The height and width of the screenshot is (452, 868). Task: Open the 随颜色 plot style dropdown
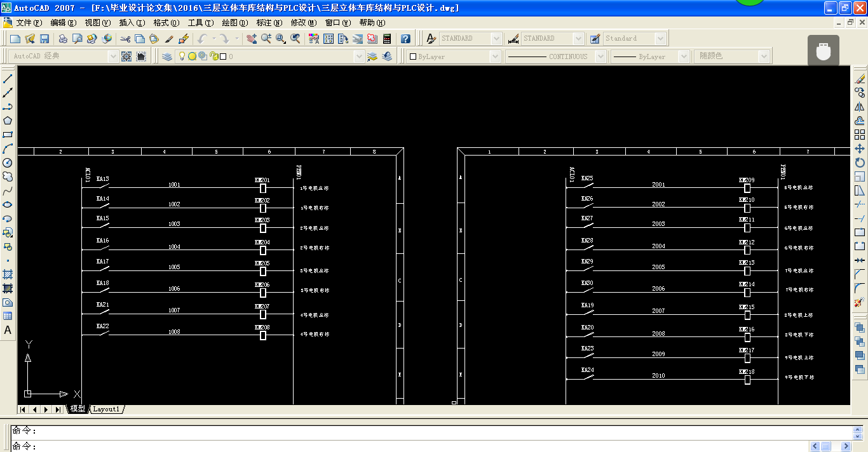764,56
